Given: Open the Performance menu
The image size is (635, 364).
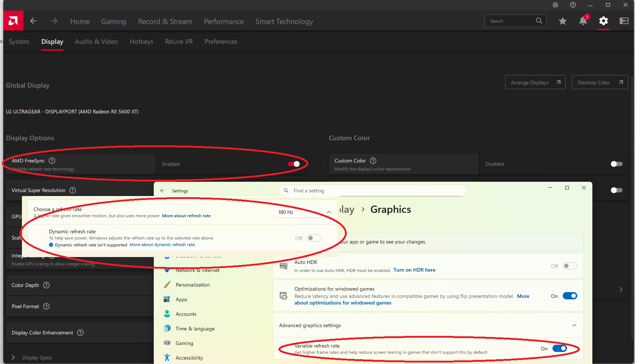Looking at the screenshot, I should coord(224,22).
